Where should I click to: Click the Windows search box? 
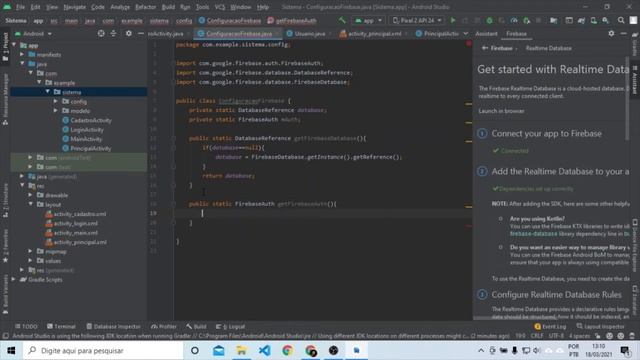pos(103,350)
